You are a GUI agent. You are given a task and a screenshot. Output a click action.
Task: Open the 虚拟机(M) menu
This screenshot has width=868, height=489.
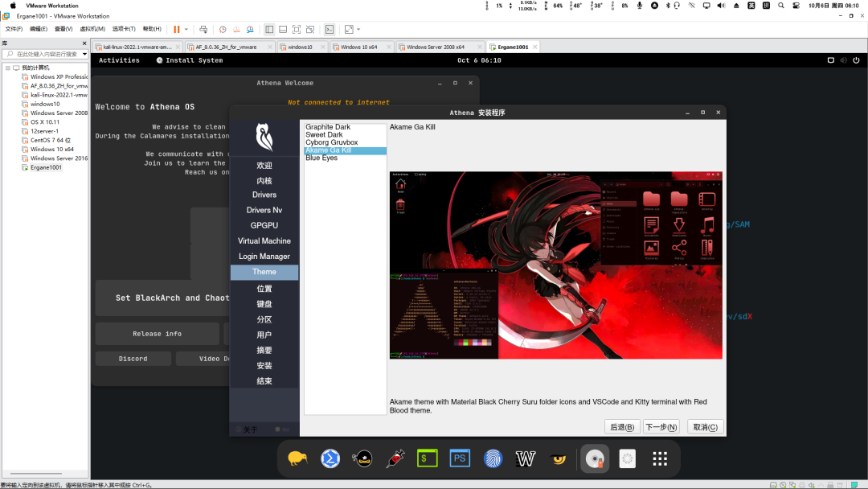click(92, 29)
